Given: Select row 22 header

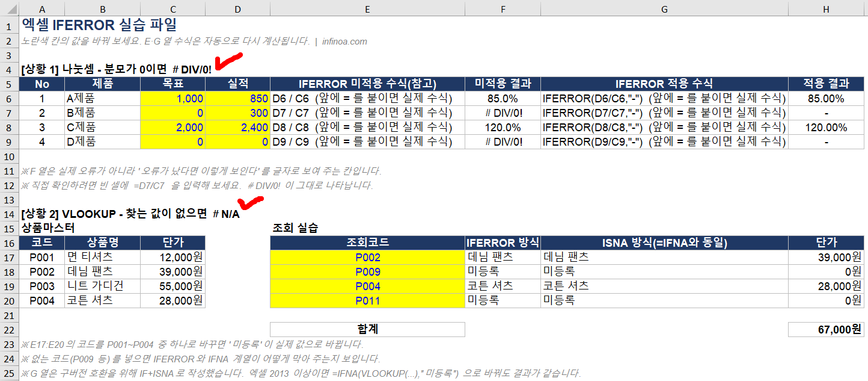Looking at the screenshot, I should [9, 329].
